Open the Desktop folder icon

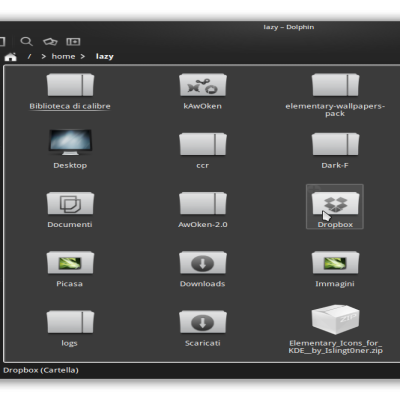point(70,142)
